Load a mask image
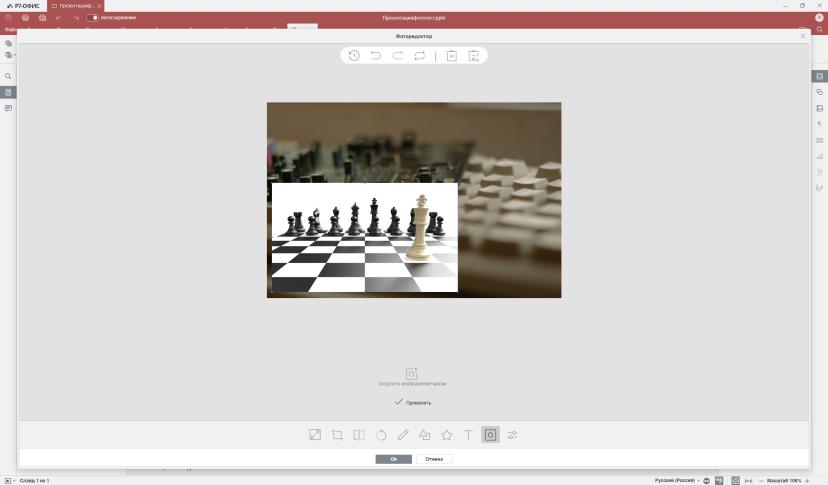 point(412,377)
